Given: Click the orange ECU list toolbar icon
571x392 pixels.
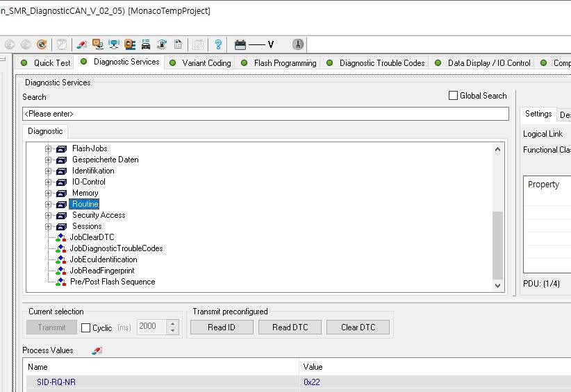Looking at the screenshot, I should [x=130, y=44].
